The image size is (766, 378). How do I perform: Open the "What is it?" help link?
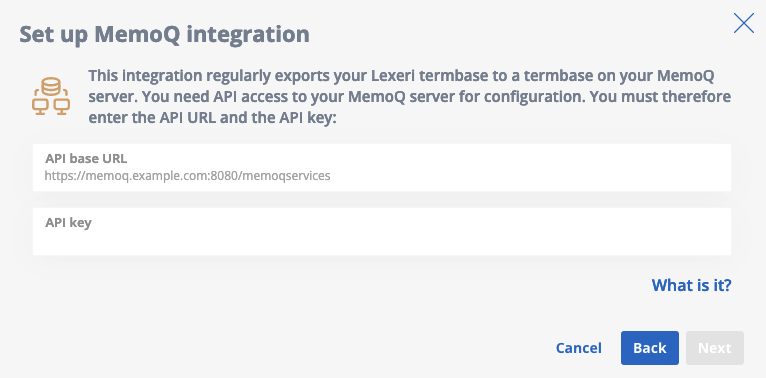(x=691, y=285)
